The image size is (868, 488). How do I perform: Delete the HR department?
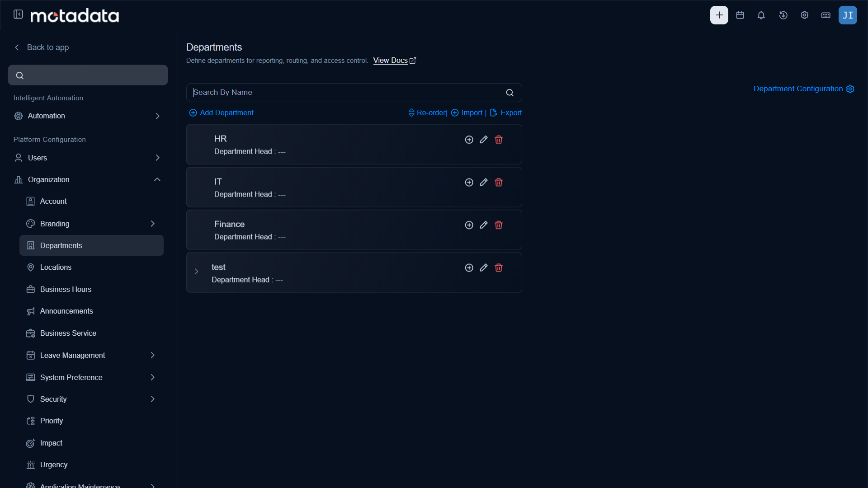click(x=499, y=140)
